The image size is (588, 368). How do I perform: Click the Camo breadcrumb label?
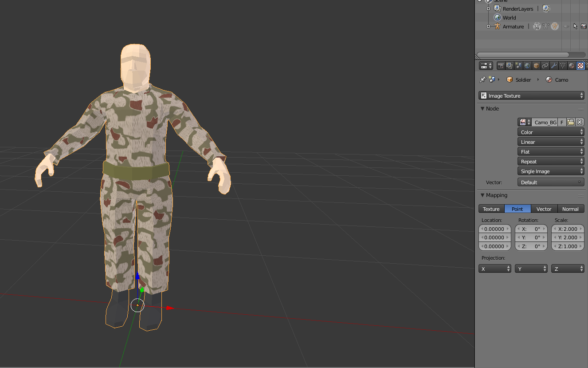pos(561,80)
